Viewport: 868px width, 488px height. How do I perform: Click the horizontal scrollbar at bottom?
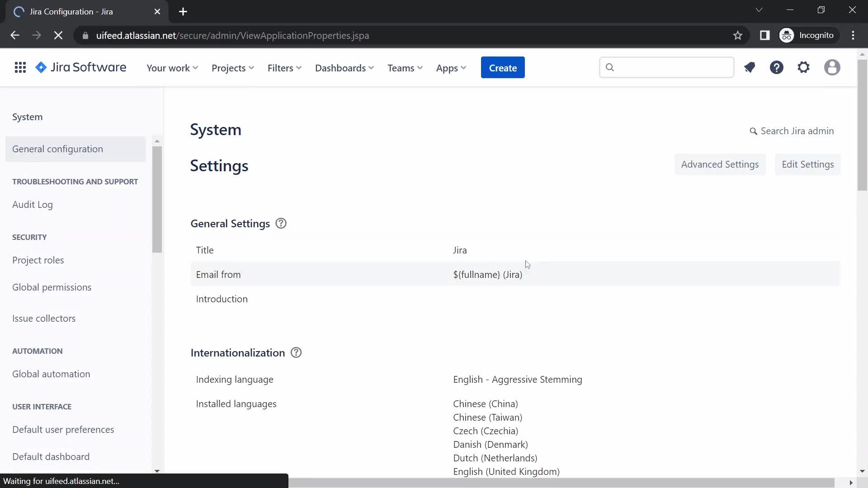561,483
